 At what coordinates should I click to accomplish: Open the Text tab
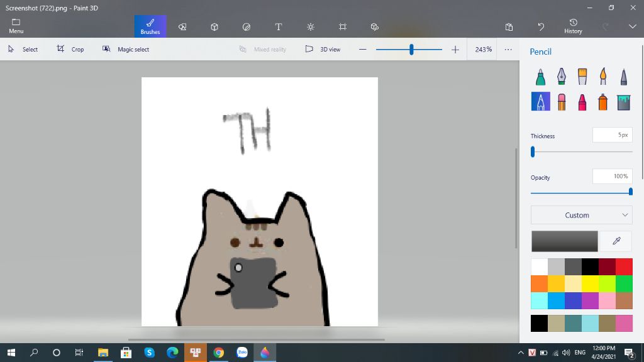click(x=279, y=26)
